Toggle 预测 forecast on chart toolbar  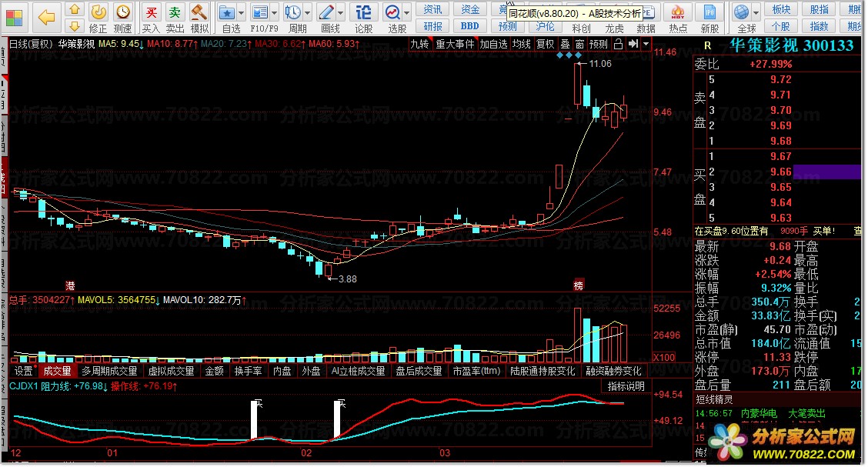pos(599,44)
